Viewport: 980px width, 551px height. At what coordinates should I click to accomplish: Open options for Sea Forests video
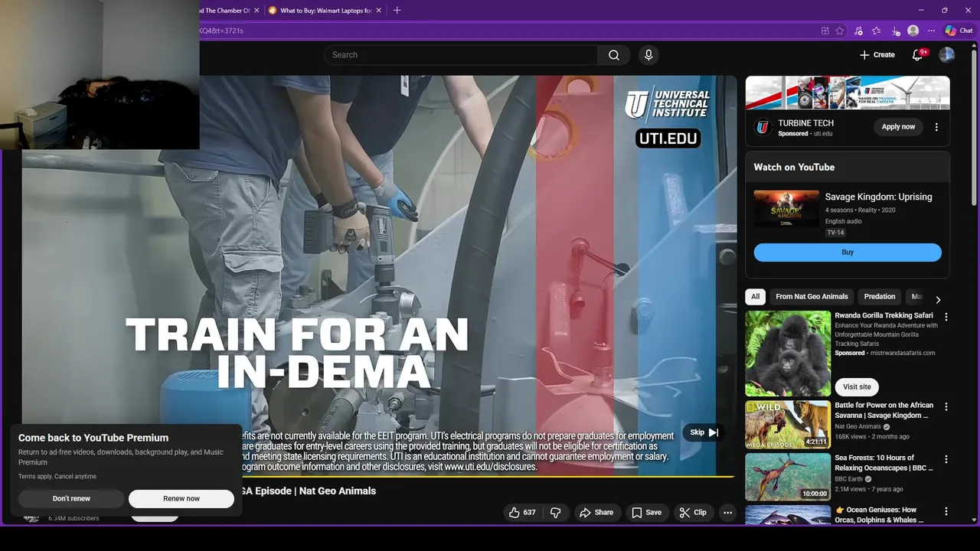[x=946, y=459]
